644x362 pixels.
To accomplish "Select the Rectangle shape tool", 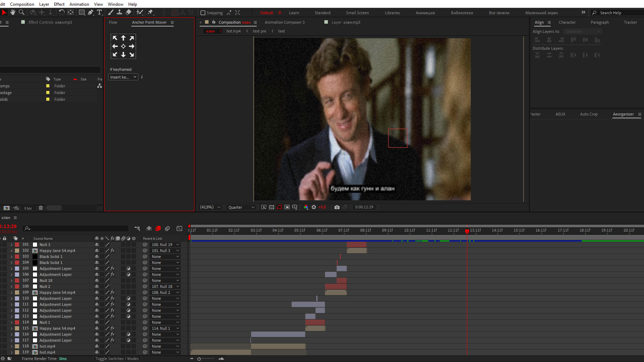I will 82,12.
